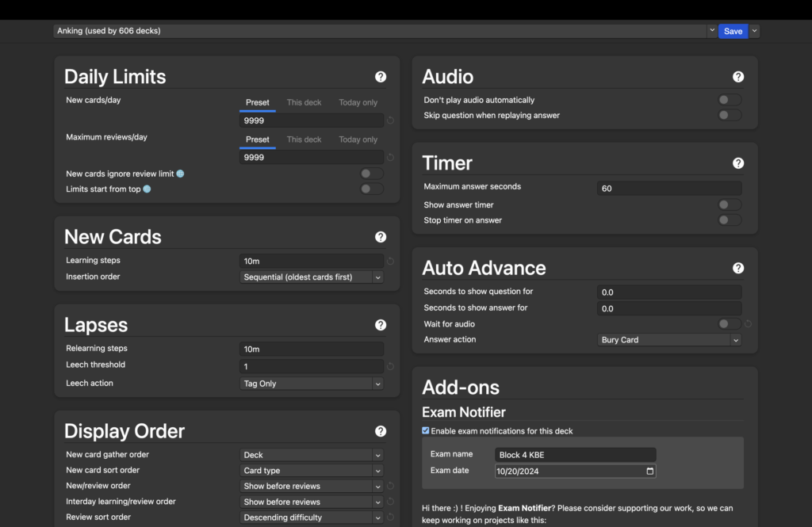Toggle Stop timer on answer
Viewport: 812px width, 527px height.
click(x=730, y=220)
